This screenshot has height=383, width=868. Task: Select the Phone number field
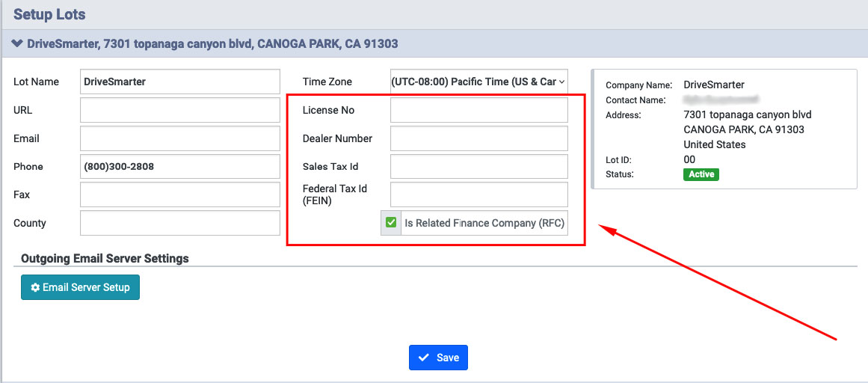(x=179, y=166)
